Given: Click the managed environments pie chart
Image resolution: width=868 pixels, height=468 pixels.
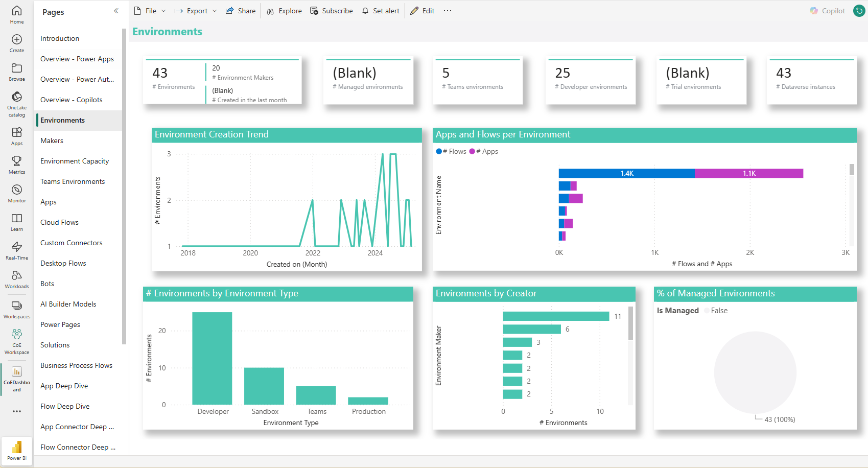Looking at the screenshot, I should coord(755,372).
